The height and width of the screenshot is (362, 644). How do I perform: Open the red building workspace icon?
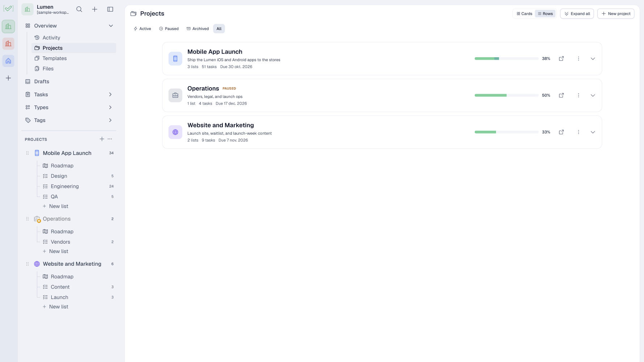[x=8, y=44]
